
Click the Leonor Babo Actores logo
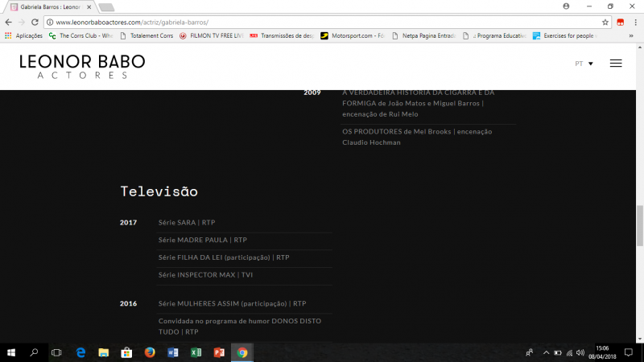[82, 67]
